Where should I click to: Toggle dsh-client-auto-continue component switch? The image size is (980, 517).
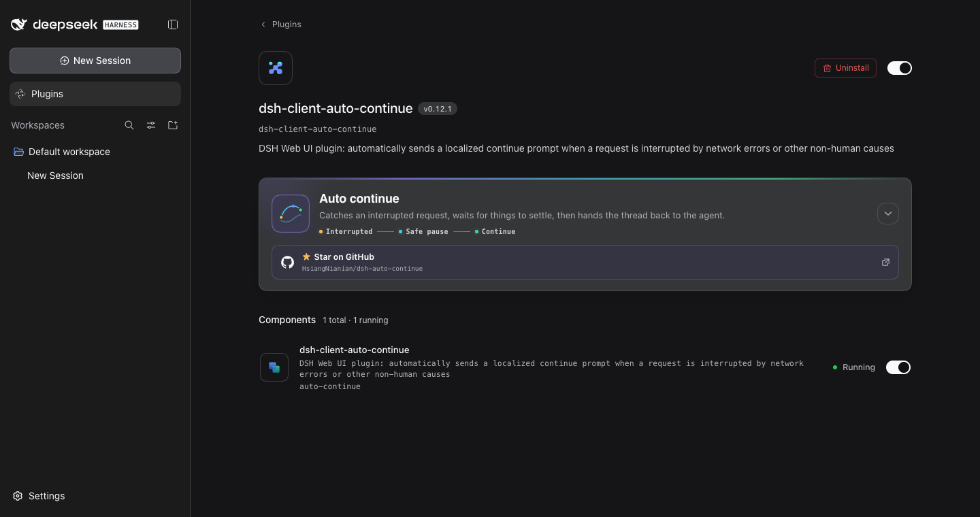(x=898, y=367)
